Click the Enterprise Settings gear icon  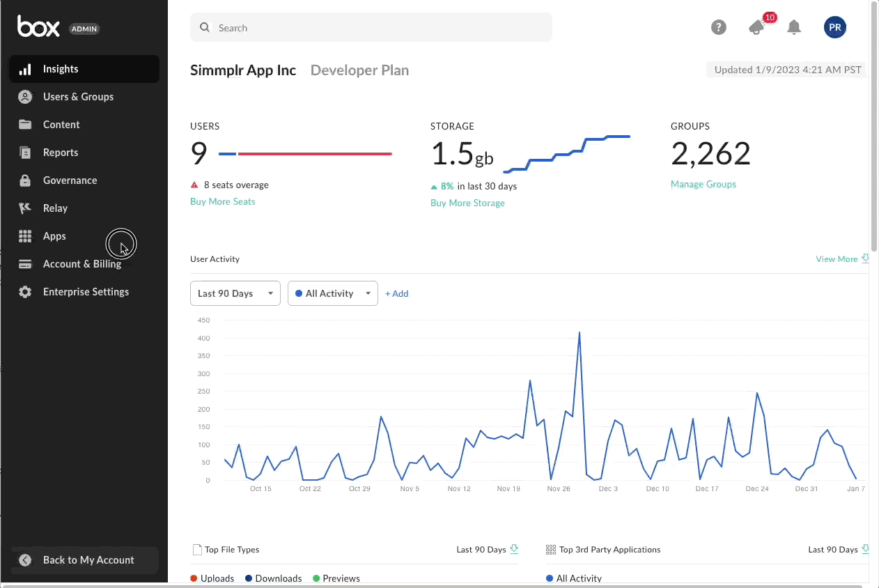point(25,292)
